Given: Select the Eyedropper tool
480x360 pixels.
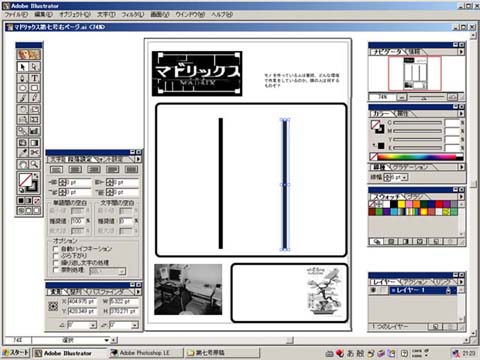Looking at the screenshot, I should tap(23, 152).
